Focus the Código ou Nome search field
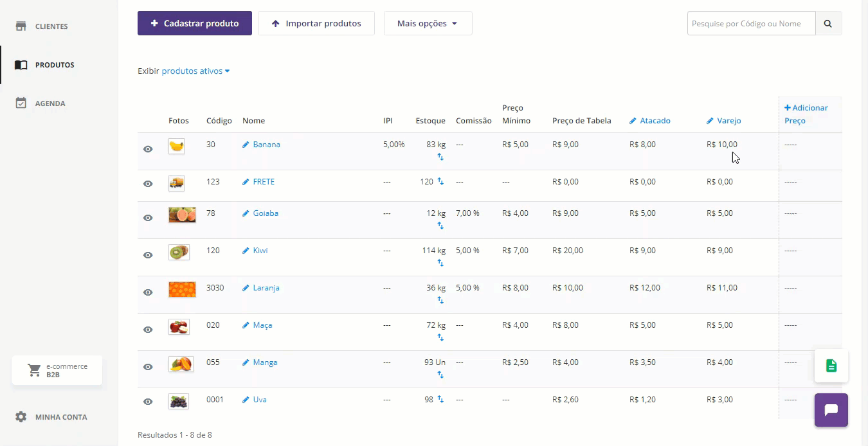 point(751,24)
